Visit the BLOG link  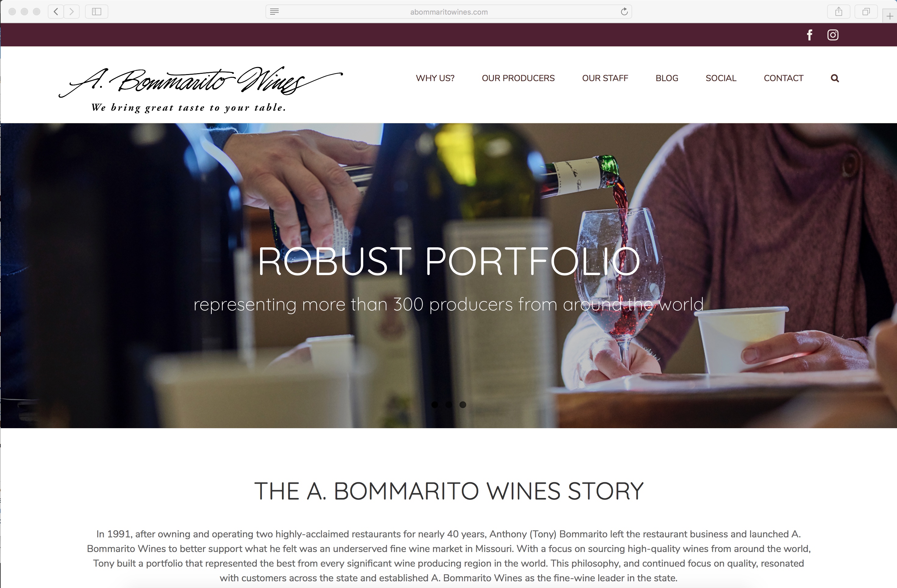pyautogui.click(x=667, y=78)
